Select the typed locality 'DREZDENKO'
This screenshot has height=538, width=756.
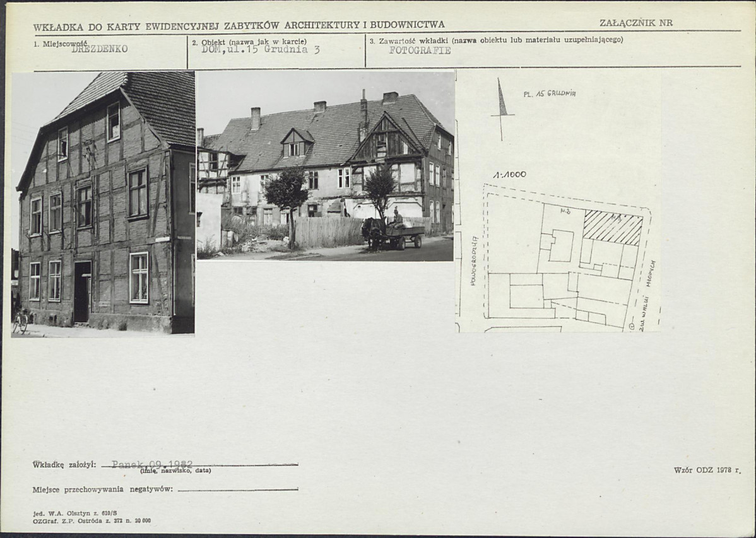point(99,49)
